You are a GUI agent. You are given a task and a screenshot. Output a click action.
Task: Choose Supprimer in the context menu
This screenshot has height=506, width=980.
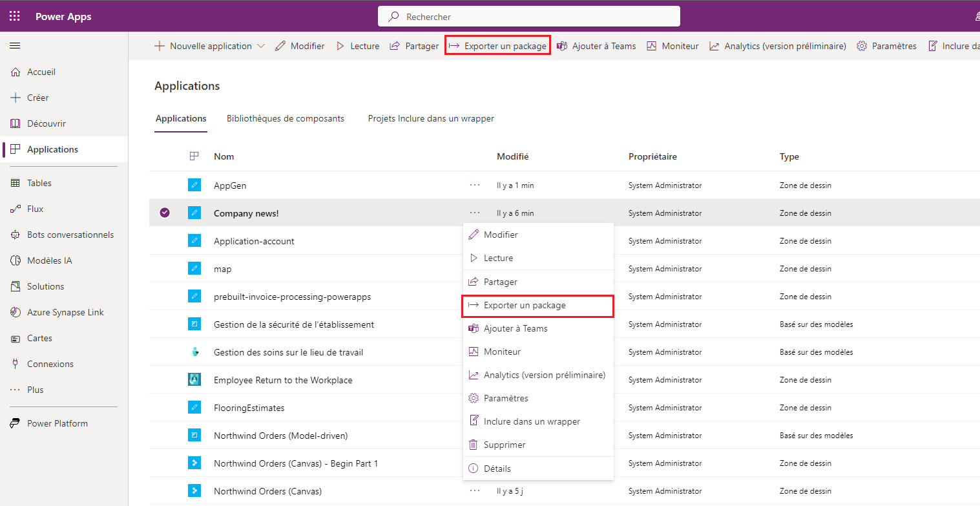click(538, 445)
